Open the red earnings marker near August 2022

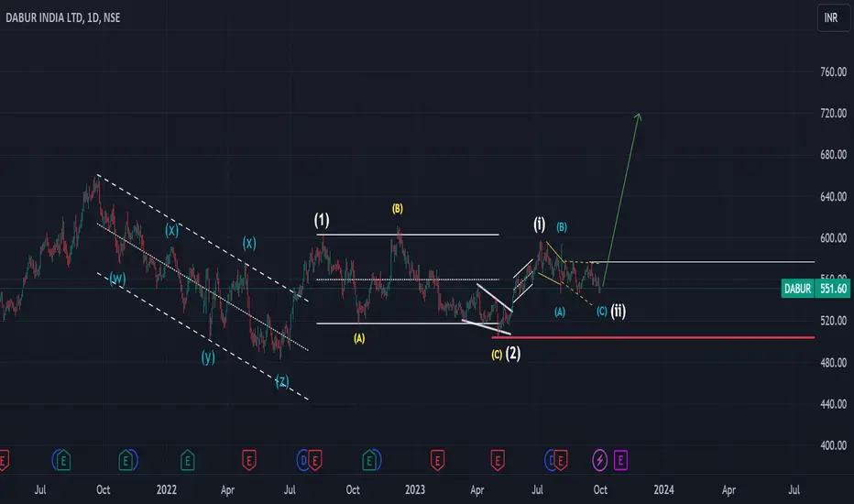coord(315,460)
